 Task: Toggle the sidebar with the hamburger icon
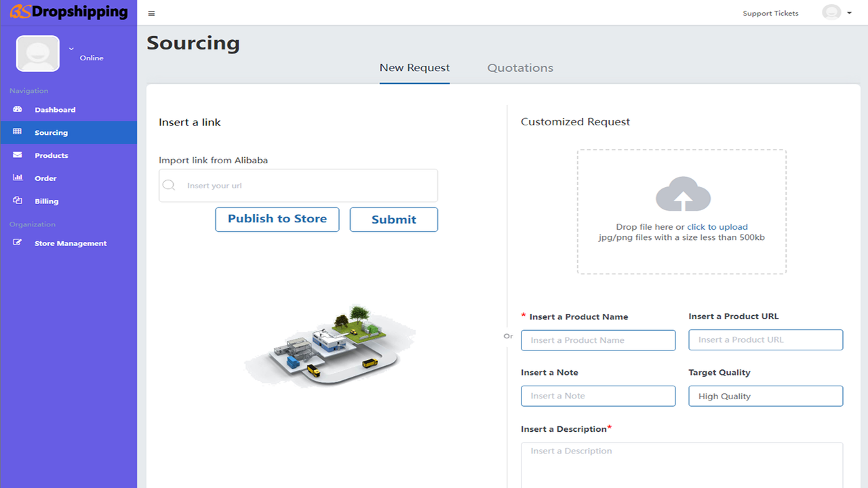pos(151,12)
